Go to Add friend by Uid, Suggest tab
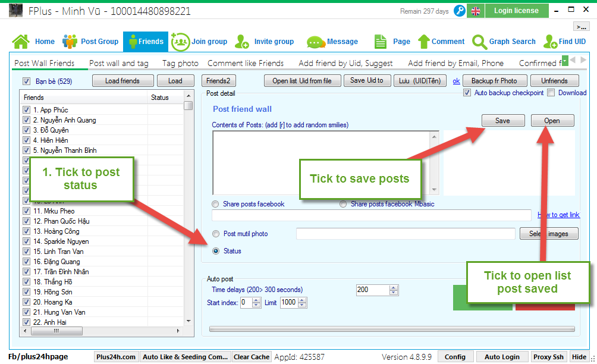 345,63
